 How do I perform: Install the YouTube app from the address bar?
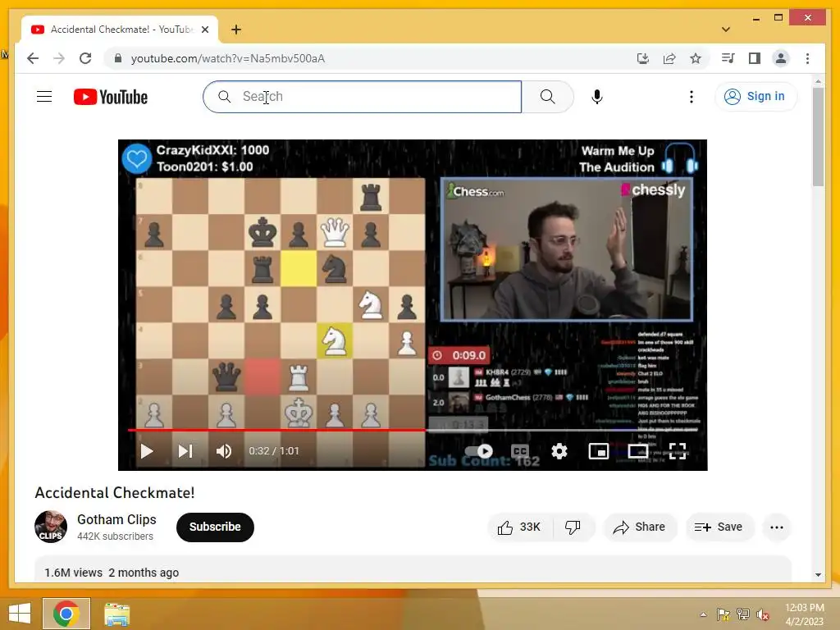(x=643, y=58)
